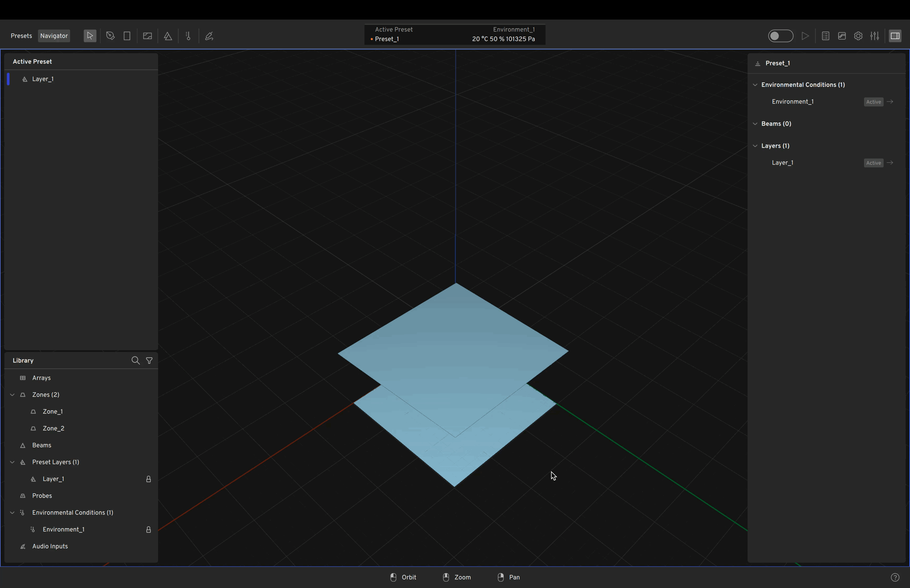Viewport: 910px width, 588px height.
Task: Open the settings gear icon
Action: (858, 36)
